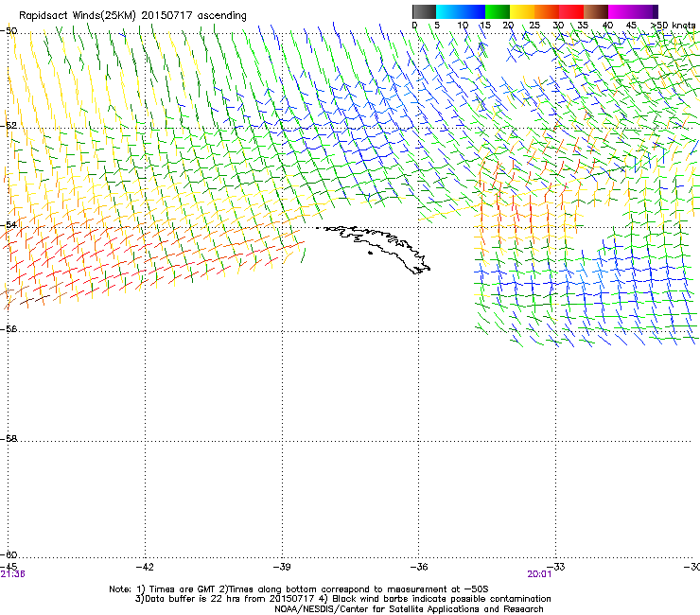Click the '45' legend scale label

(x=631, y=26)
